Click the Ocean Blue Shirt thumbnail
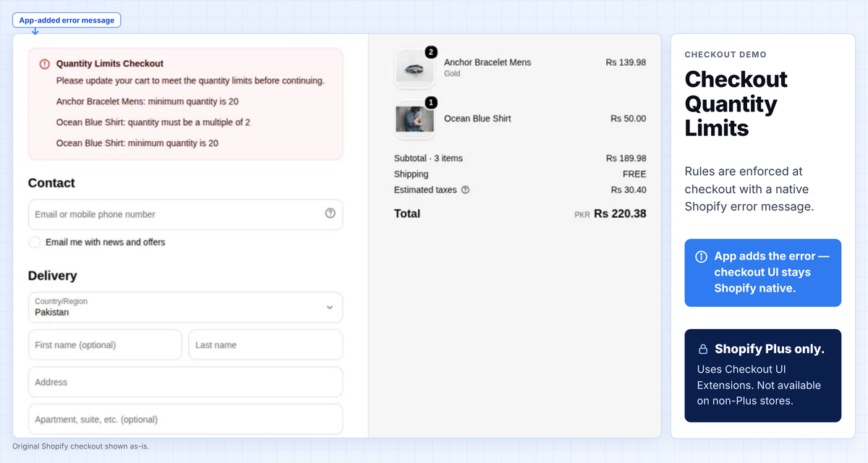The height and width of the screenshot is (463, 868). click(x=415, y=119)
